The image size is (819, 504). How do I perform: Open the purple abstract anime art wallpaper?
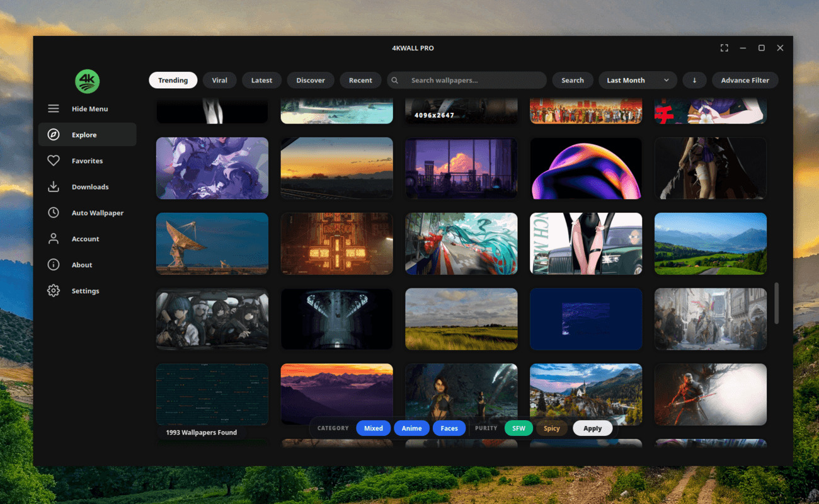pyautogui.click(x=212, y=168)
